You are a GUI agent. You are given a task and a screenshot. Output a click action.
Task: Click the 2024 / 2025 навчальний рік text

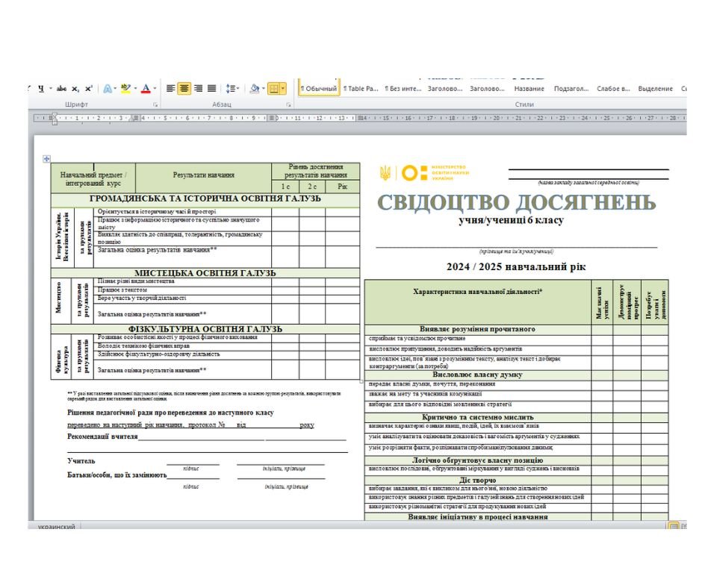click(x=516, y=266)
